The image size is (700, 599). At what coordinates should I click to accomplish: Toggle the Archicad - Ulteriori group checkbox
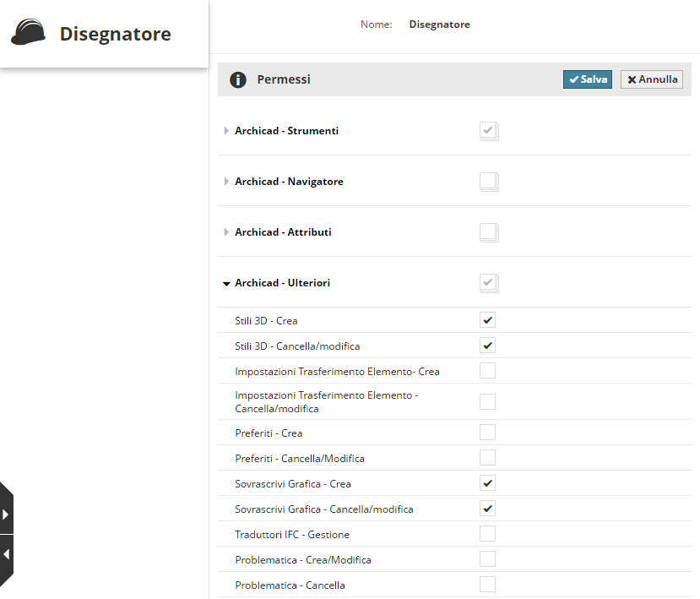click(488, 283)
